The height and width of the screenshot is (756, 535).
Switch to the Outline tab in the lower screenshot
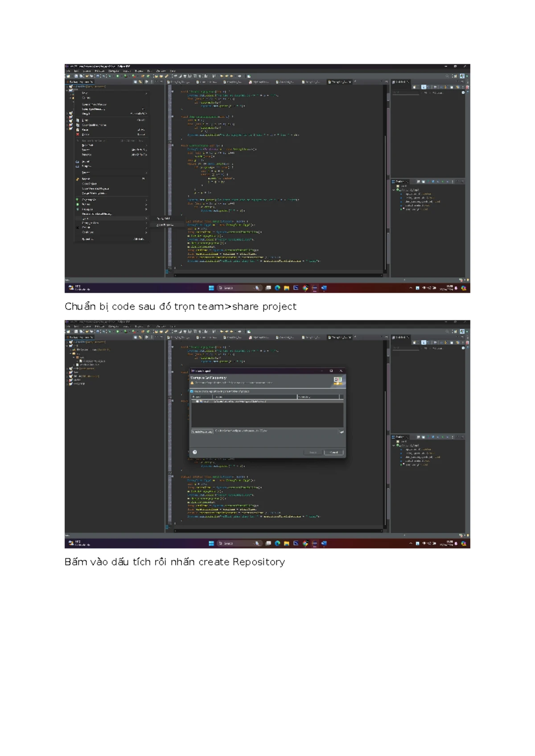click(400, 437)
